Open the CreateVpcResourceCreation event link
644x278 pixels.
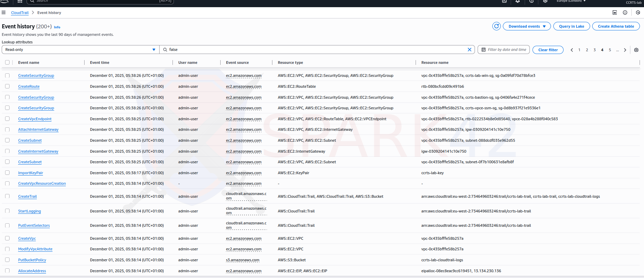point(42,183)
